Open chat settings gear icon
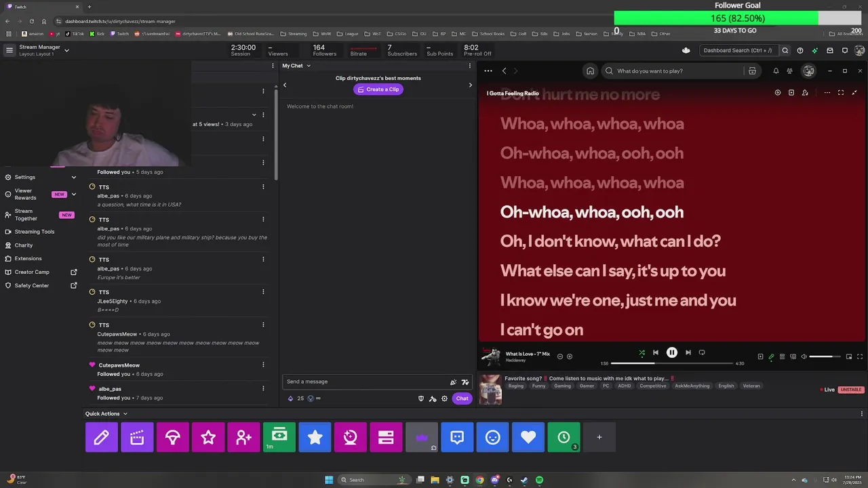 click(444, 399)
